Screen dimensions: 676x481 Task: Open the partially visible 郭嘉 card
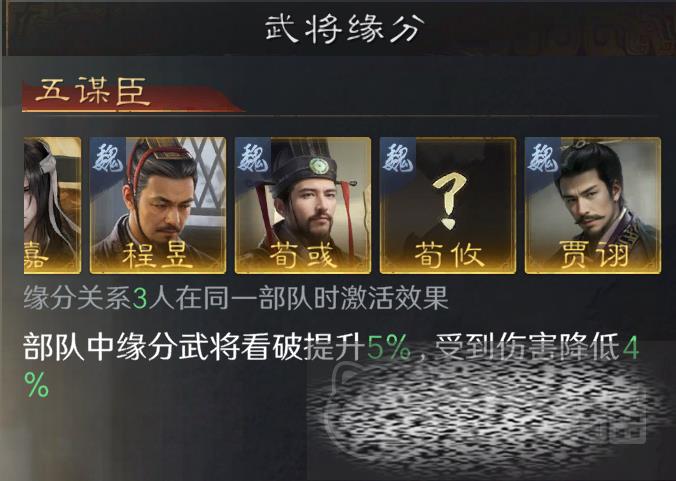tap(52, 205)
